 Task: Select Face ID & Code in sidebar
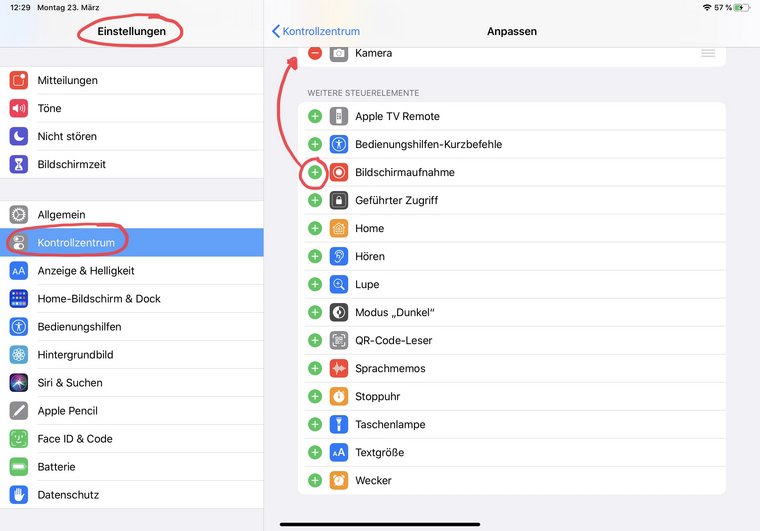click(x=132, y=439)
